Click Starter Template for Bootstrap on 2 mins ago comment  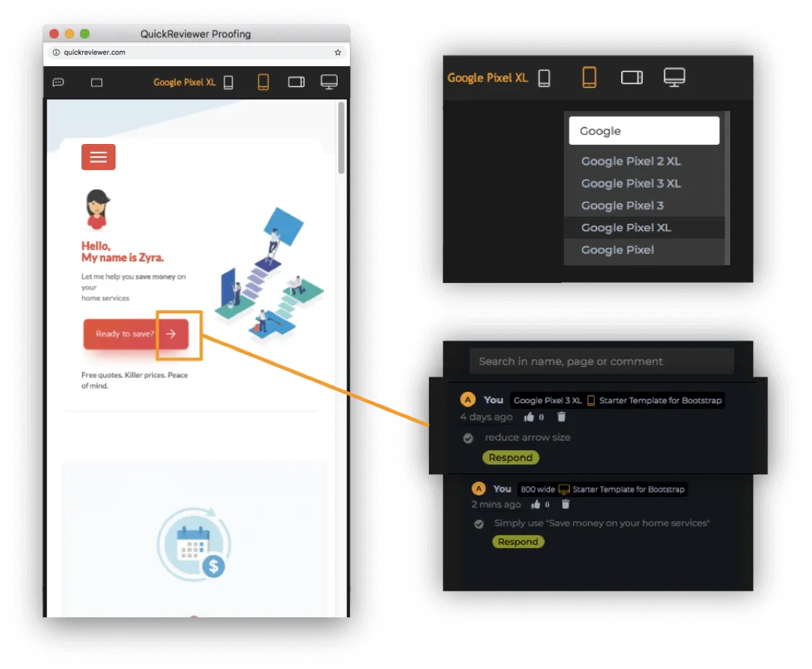coord(628,489)
